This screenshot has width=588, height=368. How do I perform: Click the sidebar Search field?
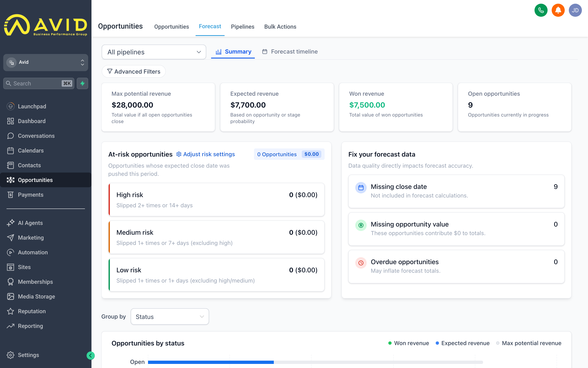pyautogui.click(x=39, y=83)
